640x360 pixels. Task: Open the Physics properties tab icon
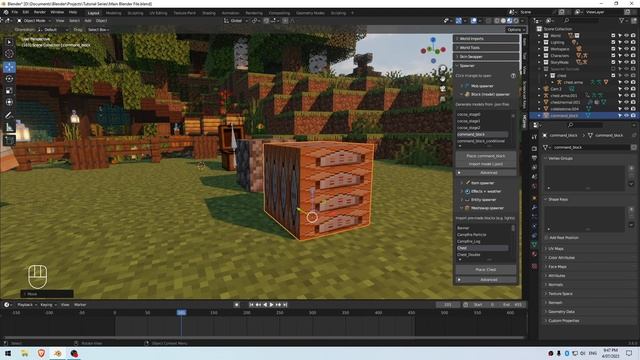pyautogui.click(x=534, y=226)
